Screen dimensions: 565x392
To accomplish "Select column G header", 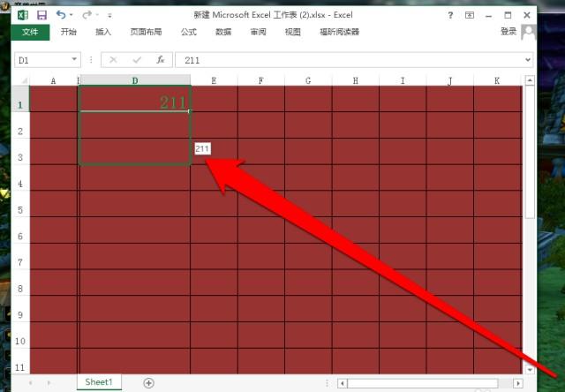I will pyautogui.click(x=308, y=80).
